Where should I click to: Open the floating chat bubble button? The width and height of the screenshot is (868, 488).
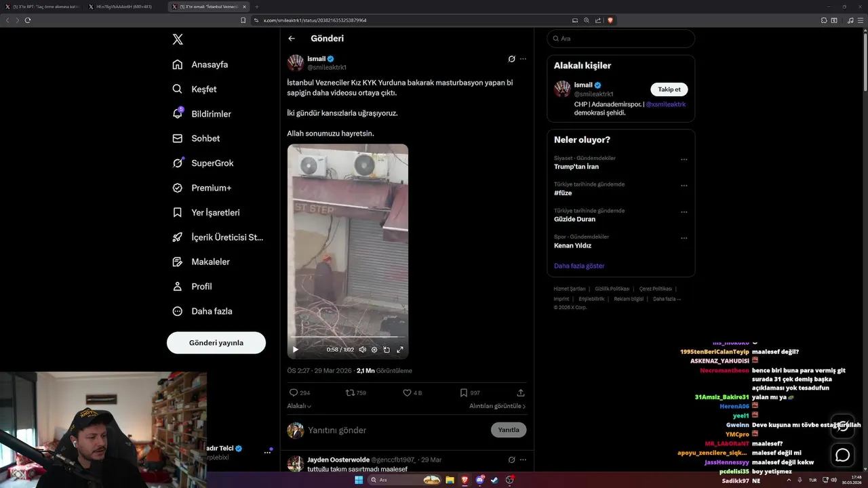pyautogui.click(x=842, y=455)
